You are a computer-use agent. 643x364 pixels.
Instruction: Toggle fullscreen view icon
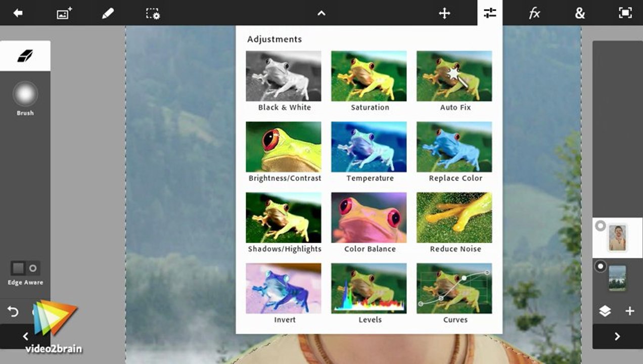pyautogui.click(x=626, y=13)
